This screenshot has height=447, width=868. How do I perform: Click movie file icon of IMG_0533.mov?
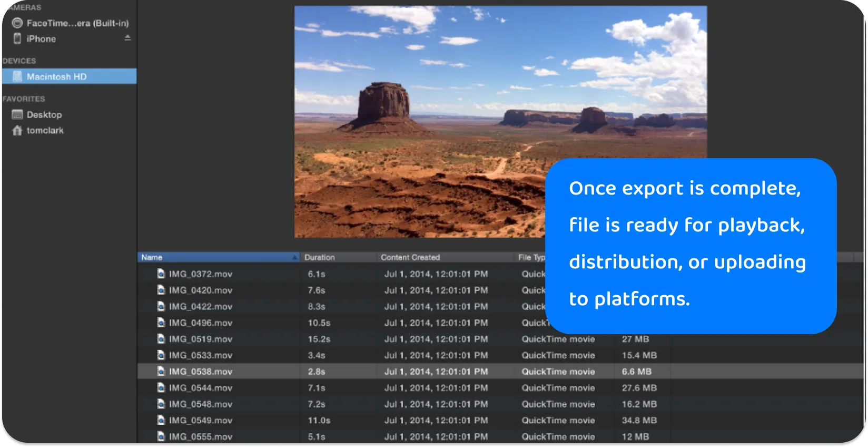[161, 355]
